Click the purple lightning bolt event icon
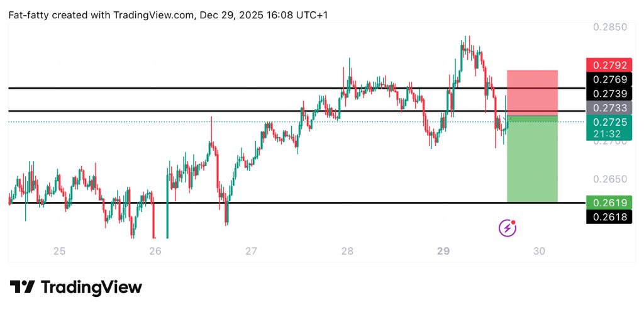The width and height of the screenshot is (644, 312). tap(508, 228)
